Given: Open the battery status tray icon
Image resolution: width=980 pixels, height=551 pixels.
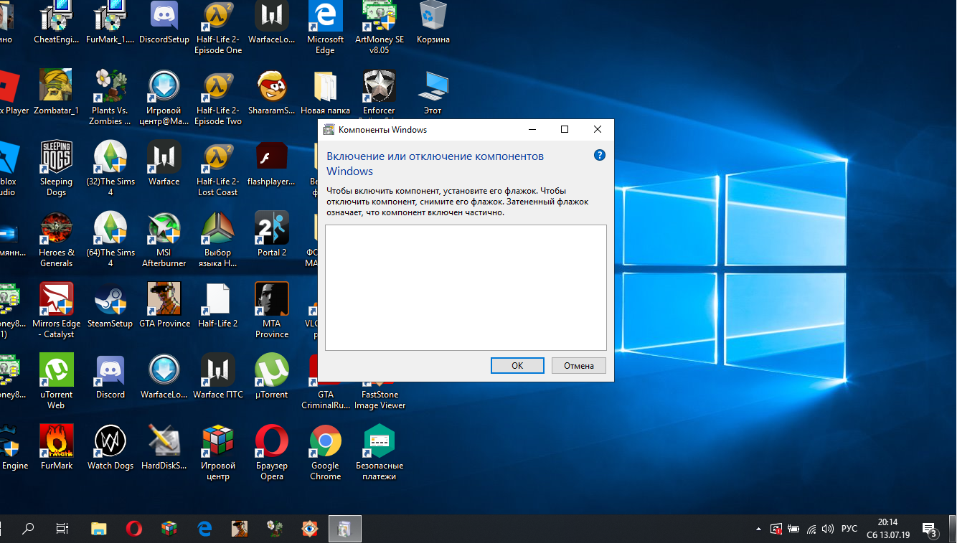Looking at the screenshot, I should (793, 529).
